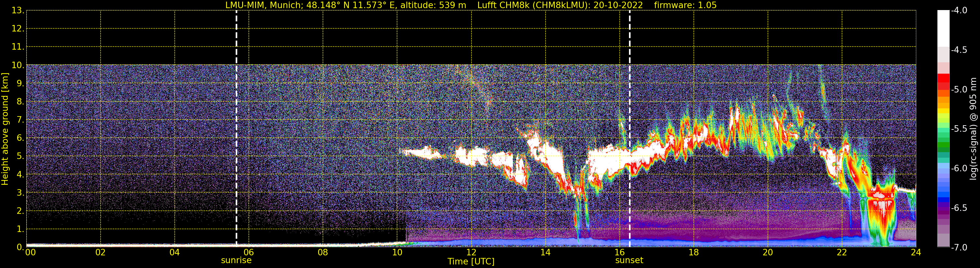
Task: Click the height tick label '5.'
Action: 20,156
